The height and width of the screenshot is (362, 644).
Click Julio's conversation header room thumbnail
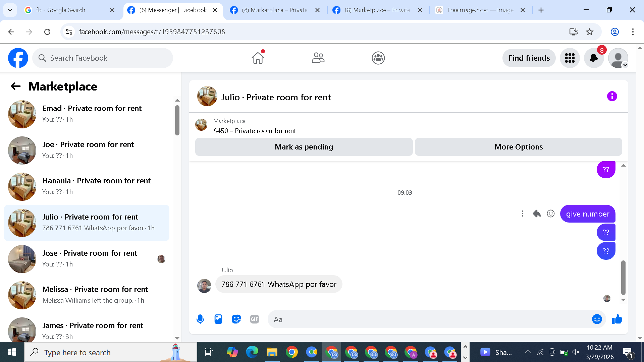tap(207, 96)
